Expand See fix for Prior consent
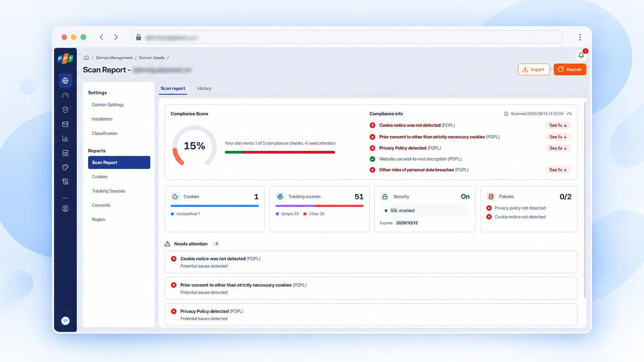The height and width of the screenshot is (362, 644). (558, 137)
